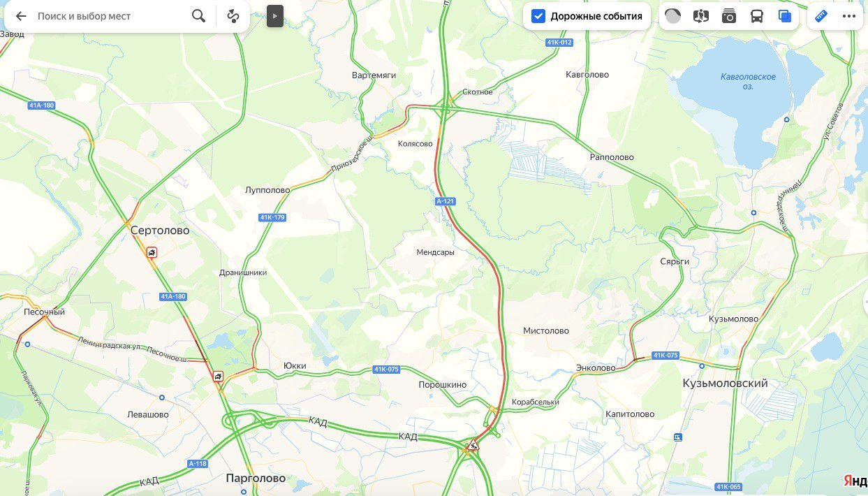The height and width of the screenshot is (496, 868).
Task: Go back using the left arrow
Action: 21,16
